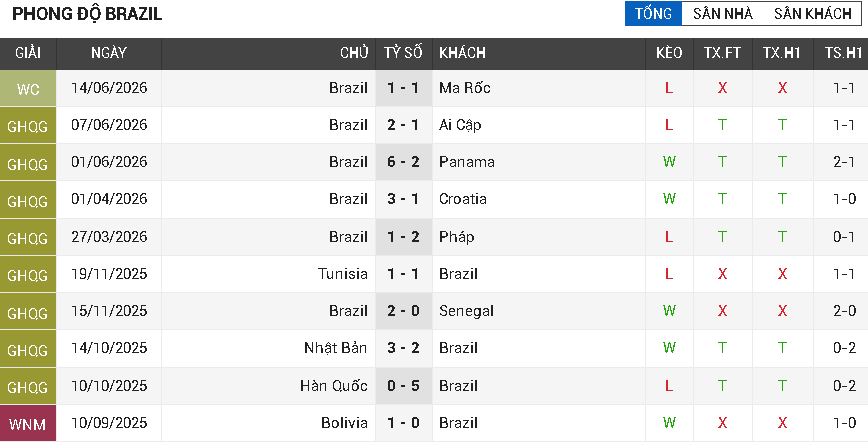Open the 6 - 2 Panama match score
This screenshot has height=448, width=868.
(x=404, y=162)
